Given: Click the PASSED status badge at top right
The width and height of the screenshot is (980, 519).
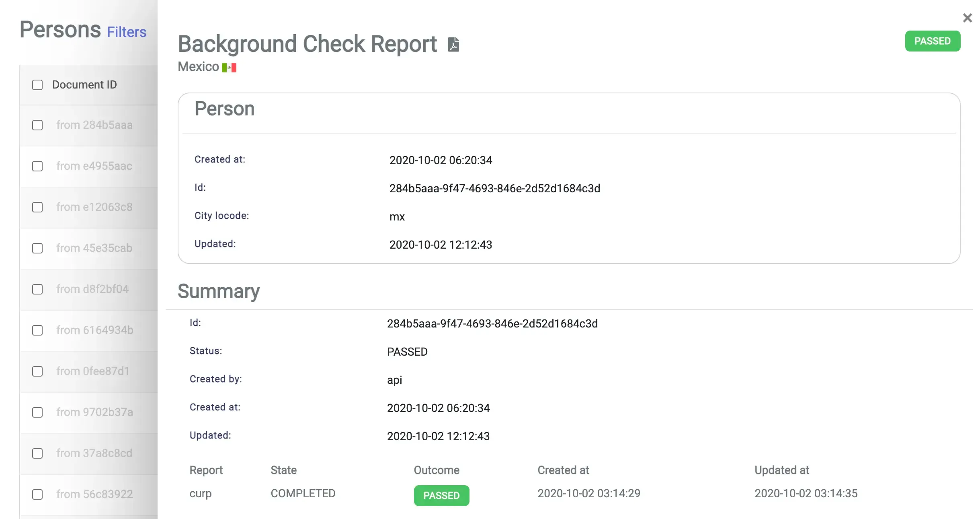Looking at the screenshot, I should tap(933, 41).
